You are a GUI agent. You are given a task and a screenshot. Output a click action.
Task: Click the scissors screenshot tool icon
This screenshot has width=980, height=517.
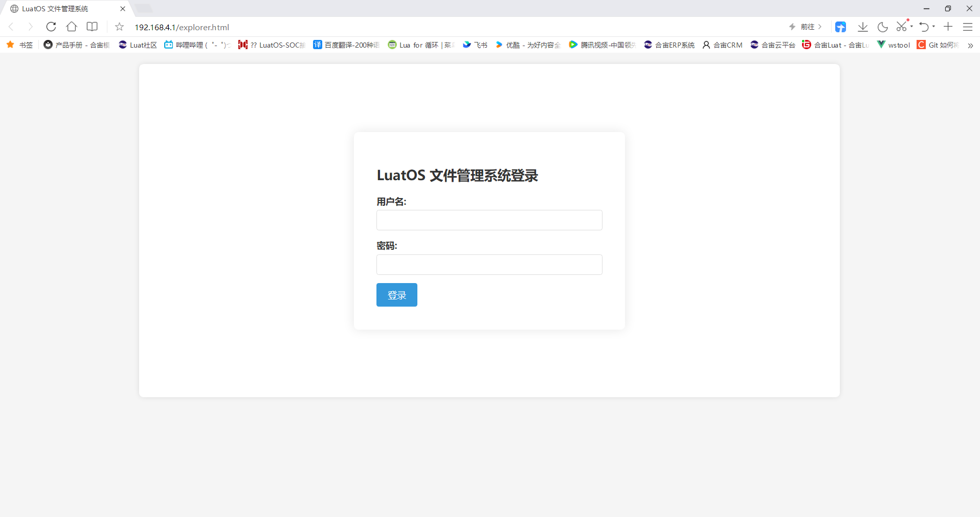(x=901, y=27)
